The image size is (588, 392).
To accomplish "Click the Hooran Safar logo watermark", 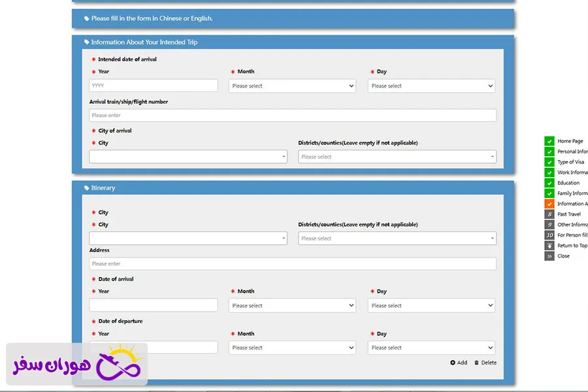I will 76,364.
